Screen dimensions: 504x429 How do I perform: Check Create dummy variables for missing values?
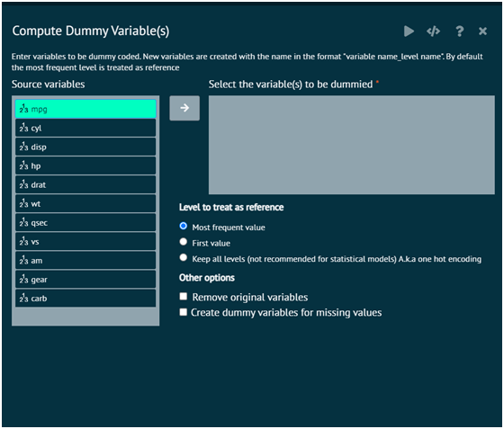pyautogui.click(x=184, y=312)
